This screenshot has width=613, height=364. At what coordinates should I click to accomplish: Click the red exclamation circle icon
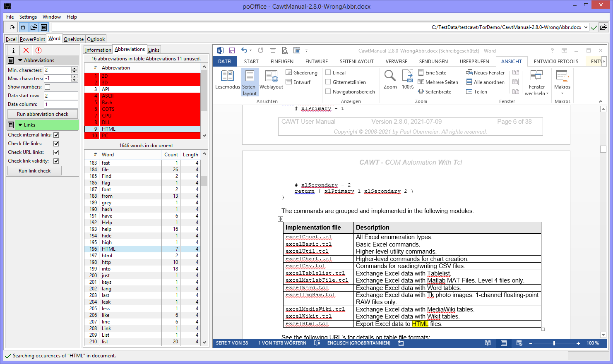coord(38,50)
